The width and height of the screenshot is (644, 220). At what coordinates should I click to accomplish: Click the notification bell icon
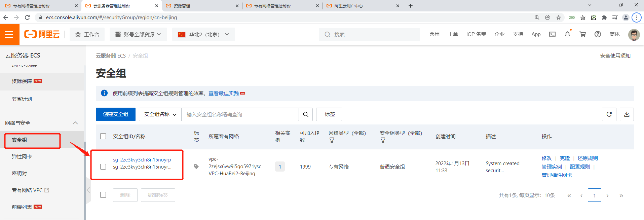pyautogui.click(x=567, y=34)
